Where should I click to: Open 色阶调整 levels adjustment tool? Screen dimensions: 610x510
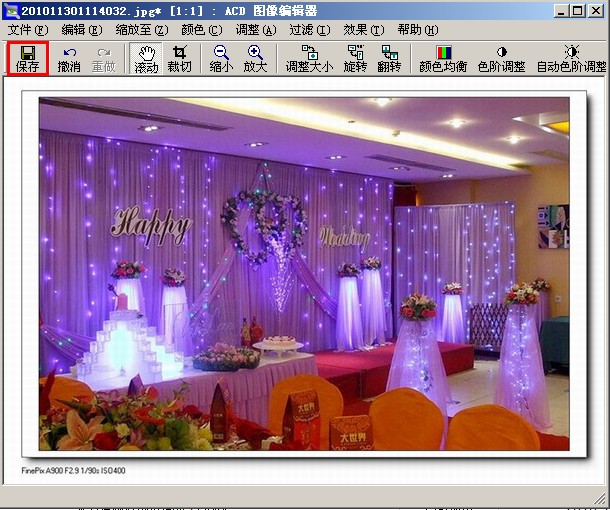tap(501, 59)
